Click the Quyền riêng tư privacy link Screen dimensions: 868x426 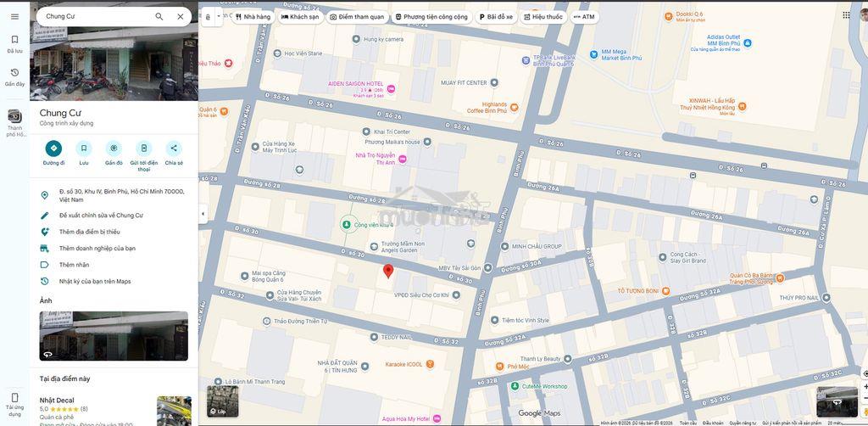pos(743,423)
